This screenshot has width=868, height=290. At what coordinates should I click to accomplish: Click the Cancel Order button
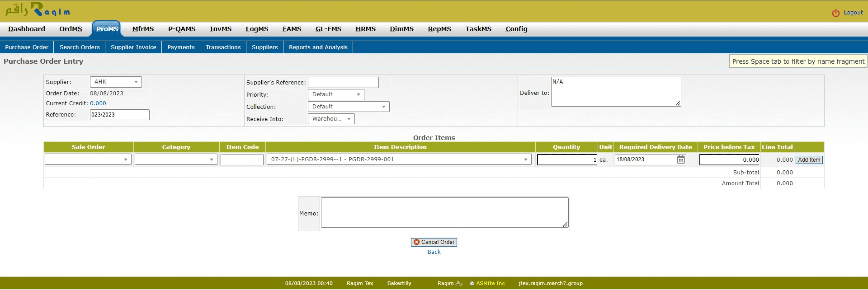point(434,242)
